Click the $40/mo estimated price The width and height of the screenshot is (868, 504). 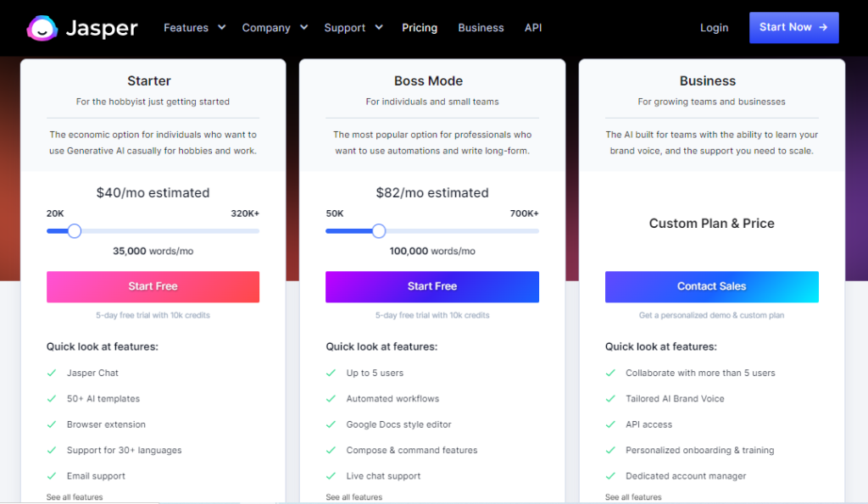tap(153, 192)
